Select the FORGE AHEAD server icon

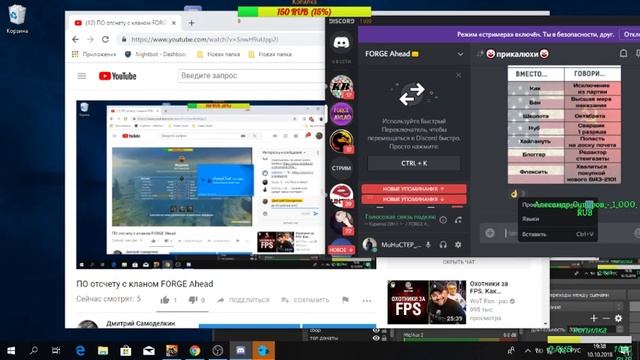pos(341,113)
